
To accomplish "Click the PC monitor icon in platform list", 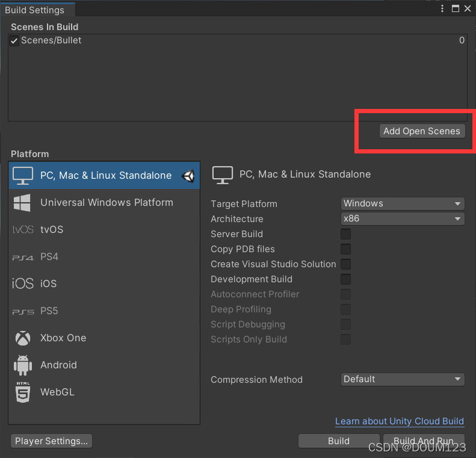I will pos(23,175).
